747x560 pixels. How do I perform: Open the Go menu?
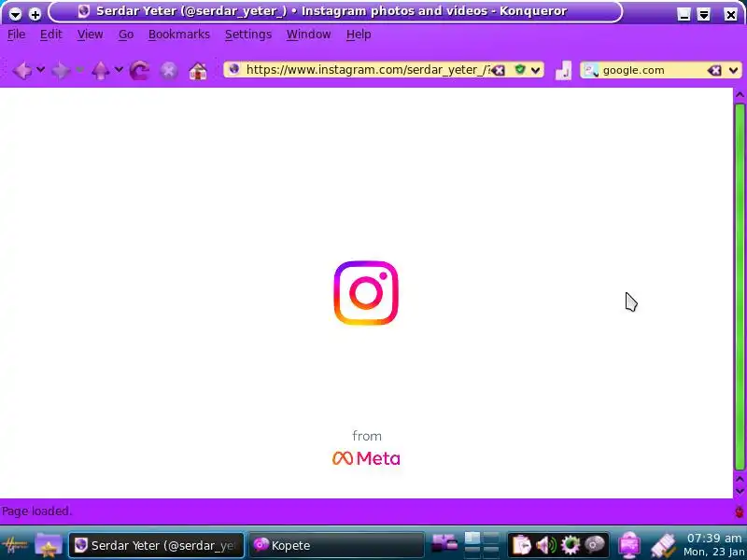126,35
